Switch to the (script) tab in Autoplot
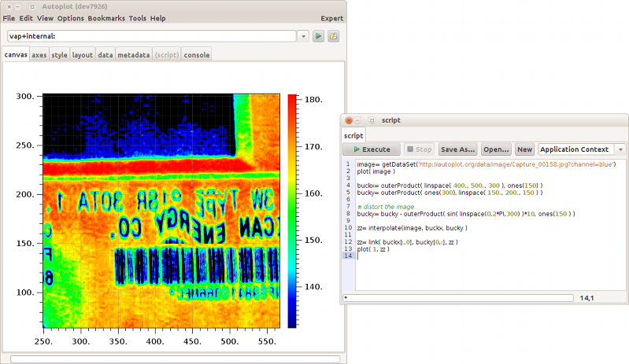629x364 pixels. click(167, 55)
